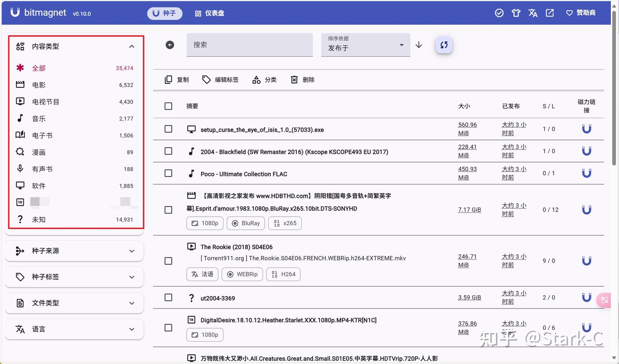
Task: Click the page vertical scrollbar thumb
Action: [x=614, y=88]
